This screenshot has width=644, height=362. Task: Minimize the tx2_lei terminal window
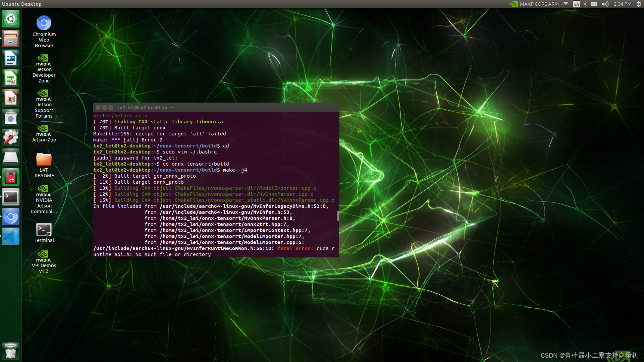(104, 108)
